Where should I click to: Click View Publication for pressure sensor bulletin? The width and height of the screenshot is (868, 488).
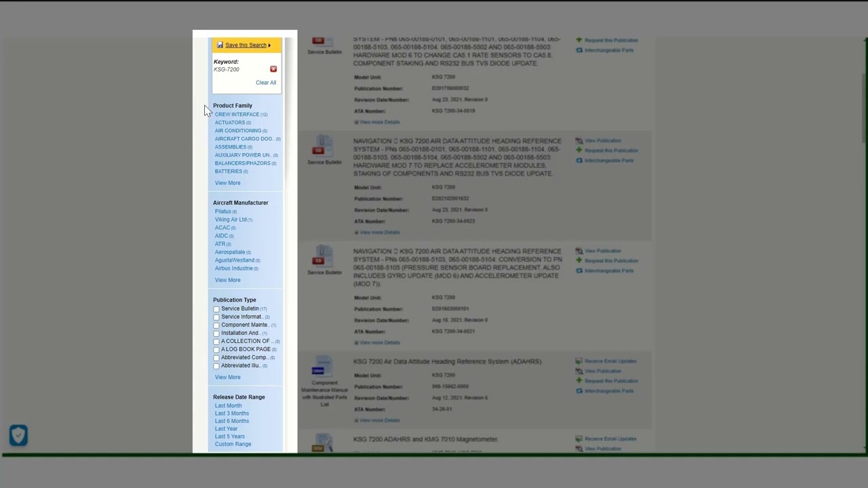pos(598,251)
